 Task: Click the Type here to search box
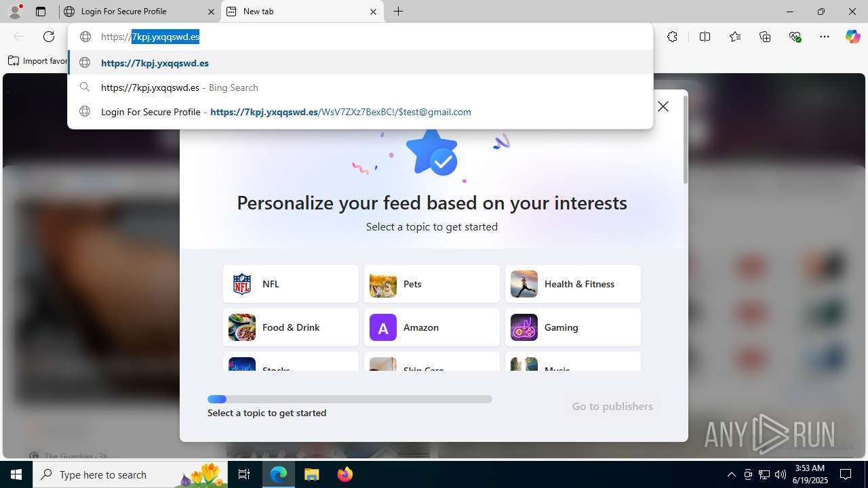130,474
